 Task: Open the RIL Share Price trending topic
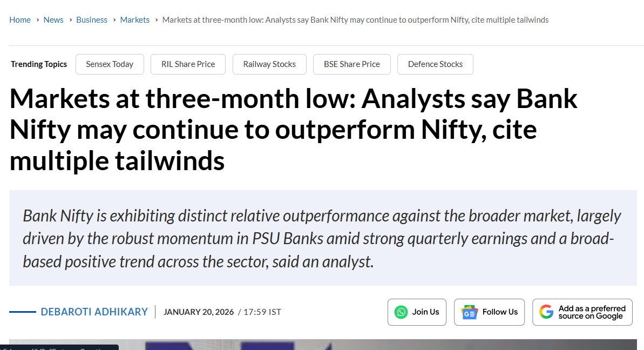(188, 64)
